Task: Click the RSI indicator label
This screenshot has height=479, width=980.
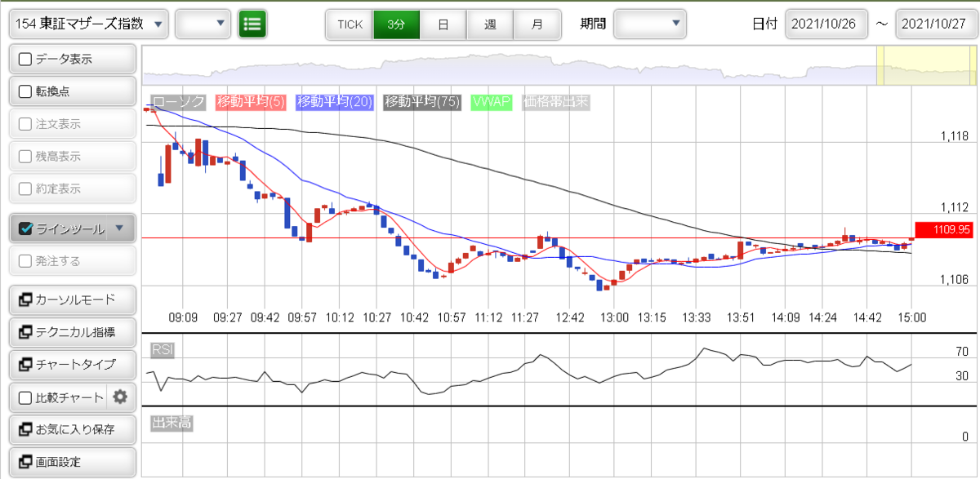Action: click(163, 350)
